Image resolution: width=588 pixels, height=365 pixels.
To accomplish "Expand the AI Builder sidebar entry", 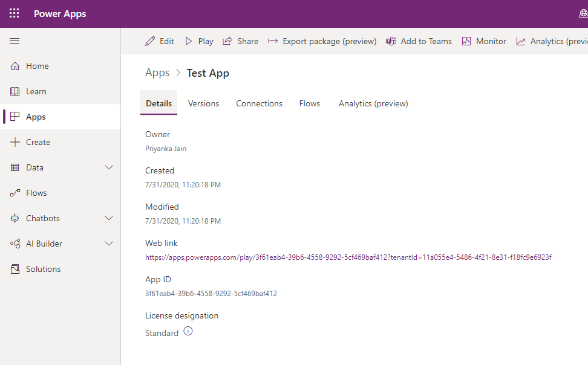I will tap(109, 244).
